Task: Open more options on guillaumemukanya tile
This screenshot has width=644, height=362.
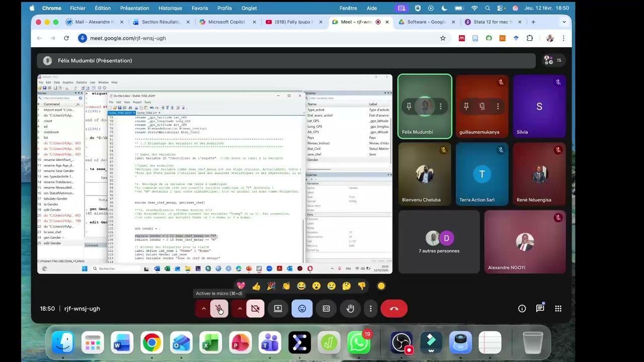Action: click(498, 106)
